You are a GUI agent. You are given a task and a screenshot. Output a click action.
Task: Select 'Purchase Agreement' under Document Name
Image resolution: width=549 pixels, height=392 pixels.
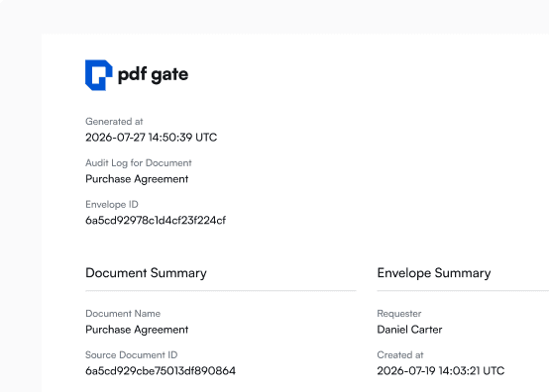point(137,330)
